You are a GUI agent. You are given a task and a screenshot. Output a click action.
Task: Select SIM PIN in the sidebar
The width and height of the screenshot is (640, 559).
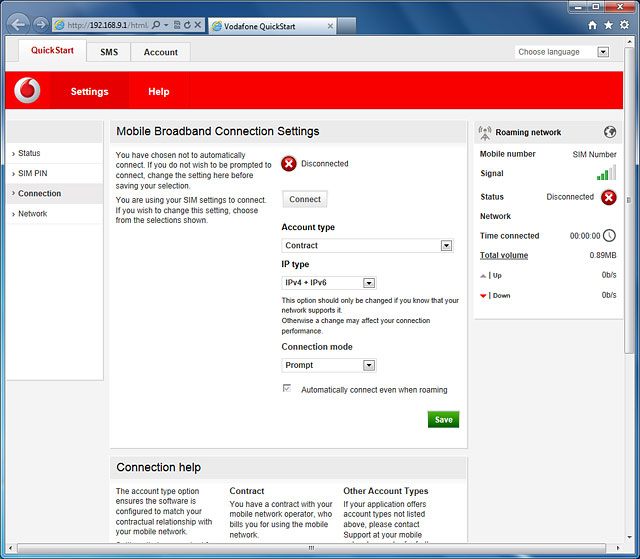click(x=33, y=173)
